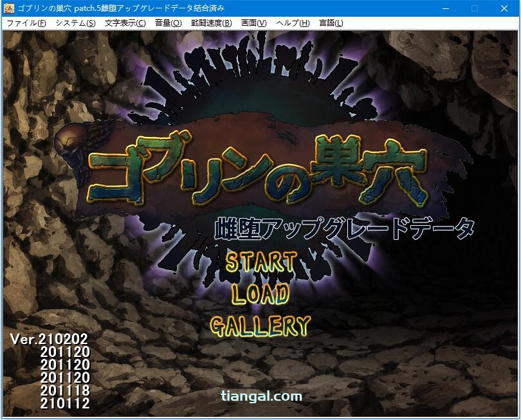Viewport: 521px width, 420px height.
Task: Close the game window
Action: (x=504, y=8)
